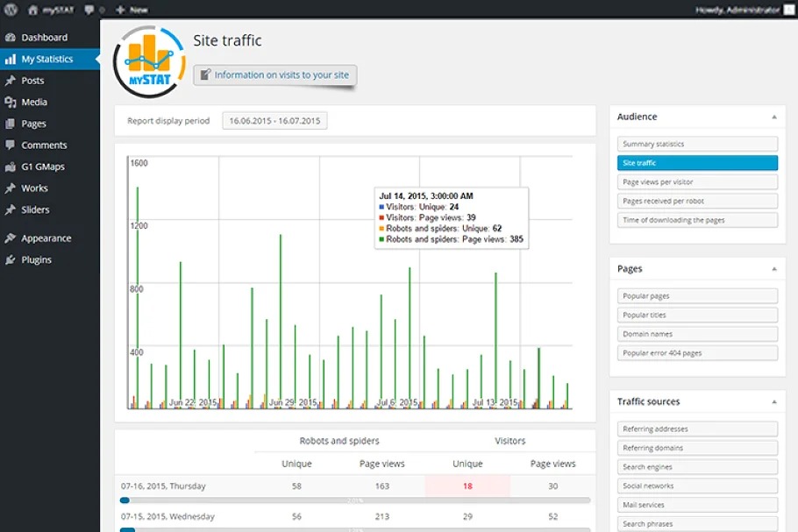Screen dimensions: 798x532
Task: Click the WordPress logo icon
Action: [11, 10]
